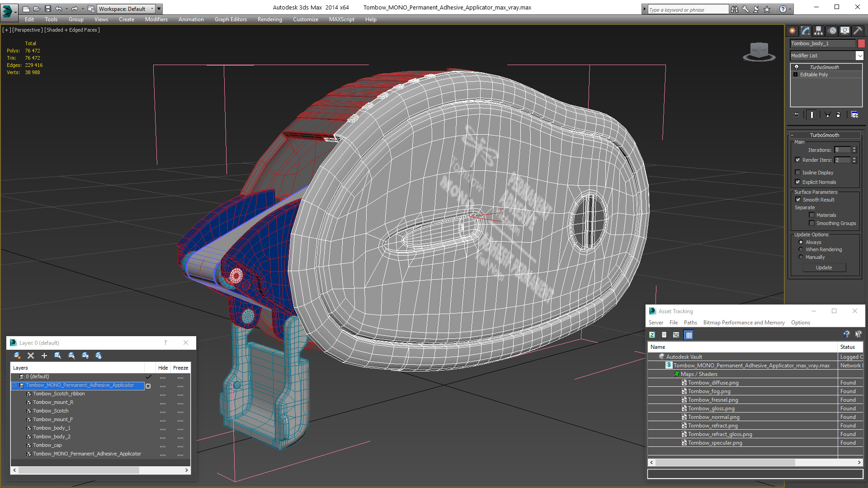Increase the Iterations spinner value
The image size is (868, 488).
(854, 148)
